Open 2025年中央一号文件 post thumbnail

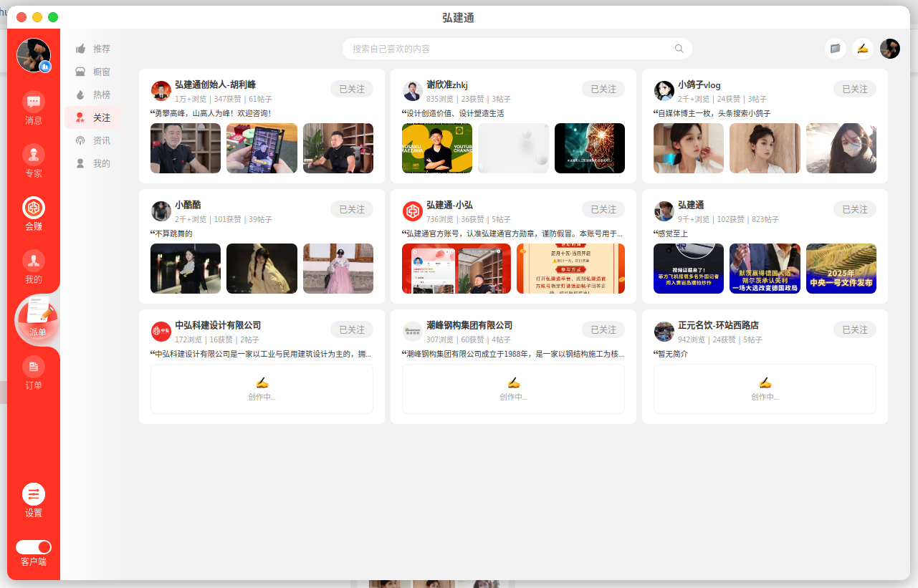coord(841,269)
